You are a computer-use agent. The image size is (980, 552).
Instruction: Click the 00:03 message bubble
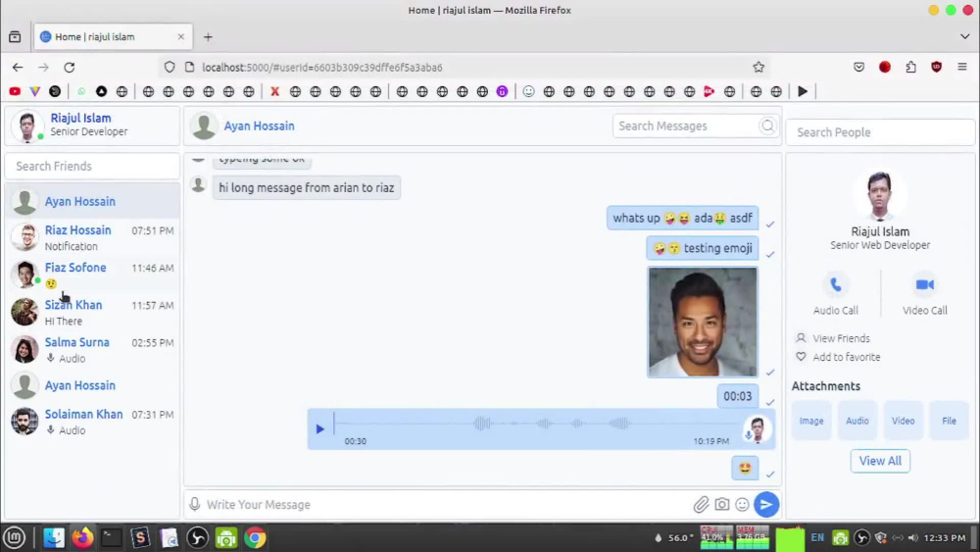738,396
